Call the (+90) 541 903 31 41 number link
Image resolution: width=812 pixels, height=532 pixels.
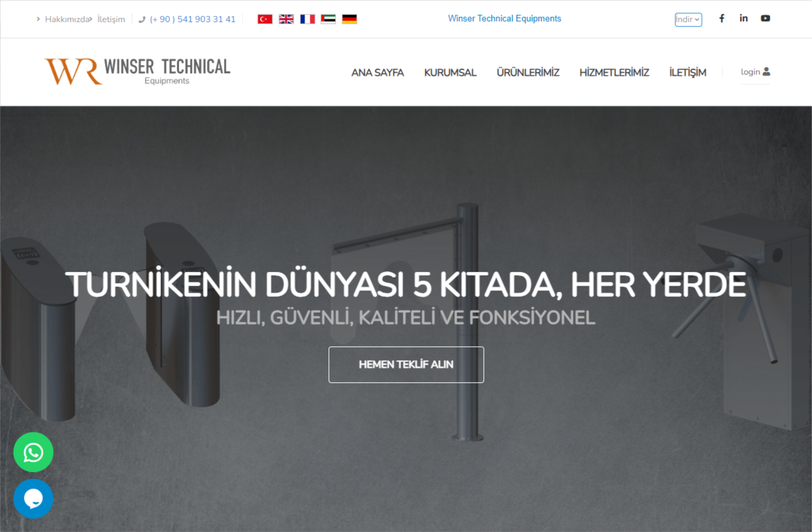click(192, 19)
